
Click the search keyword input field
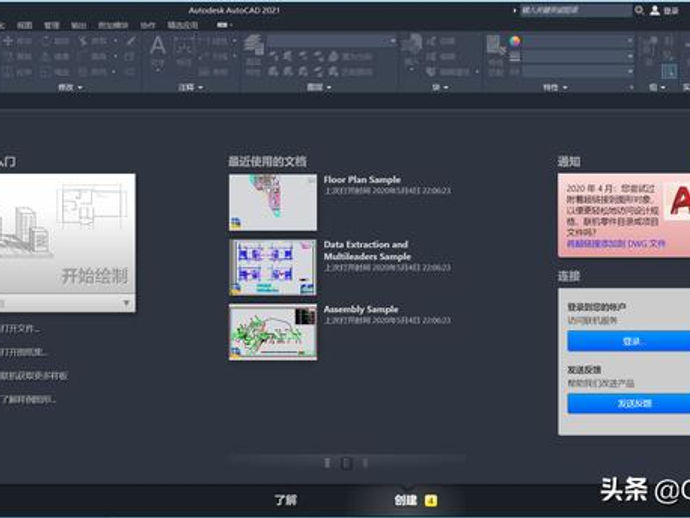pos(576,10)
